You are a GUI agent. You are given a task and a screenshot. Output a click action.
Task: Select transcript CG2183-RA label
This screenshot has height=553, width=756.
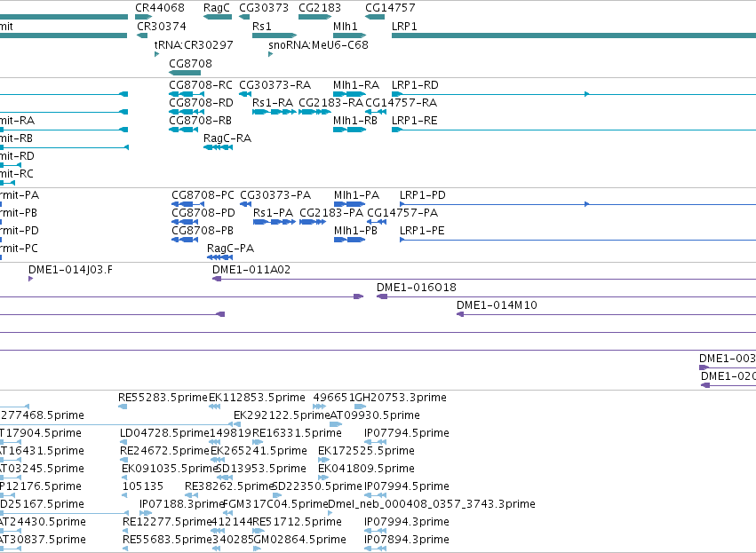330,103
